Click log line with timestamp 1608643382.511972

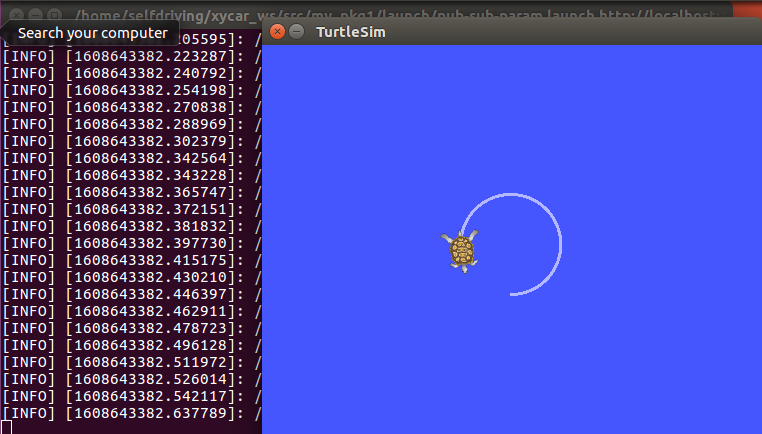132,363
